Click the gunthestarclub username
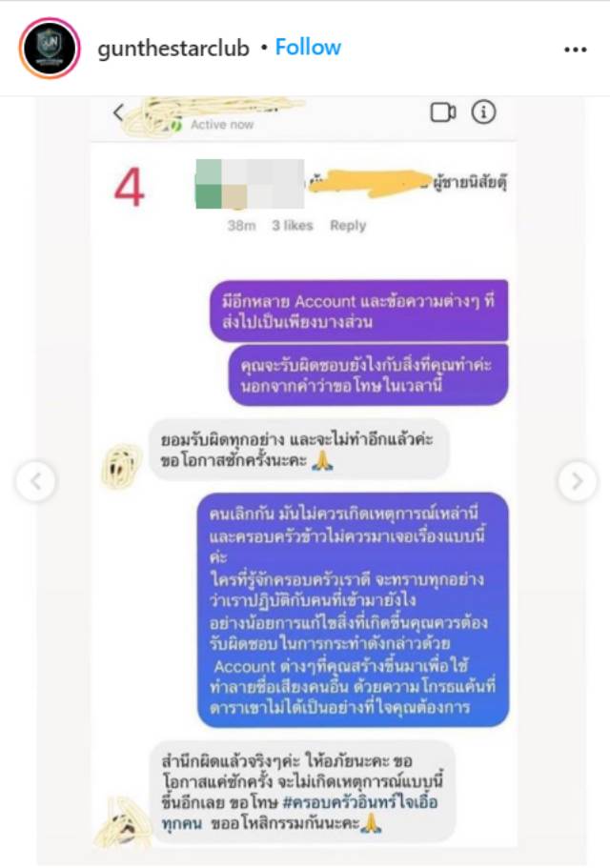The image size is (610, 868). tap(173, 49)
